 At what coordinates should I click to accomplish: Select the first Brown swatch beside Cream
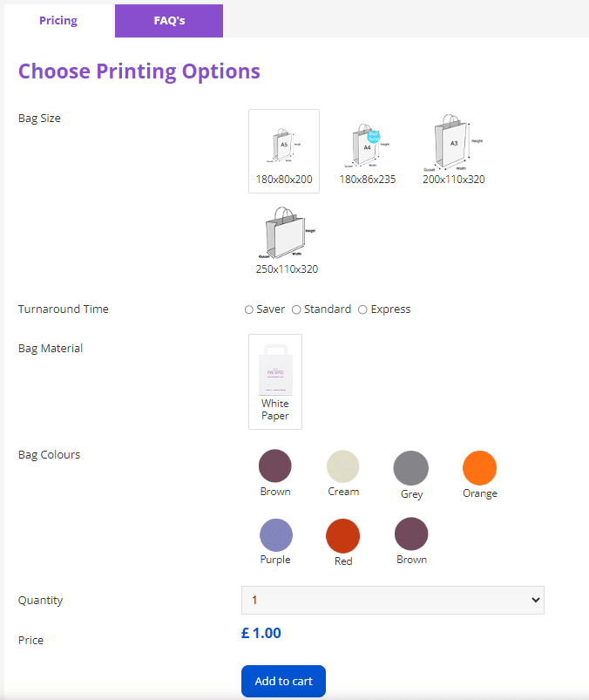click(x=275, y=466)
